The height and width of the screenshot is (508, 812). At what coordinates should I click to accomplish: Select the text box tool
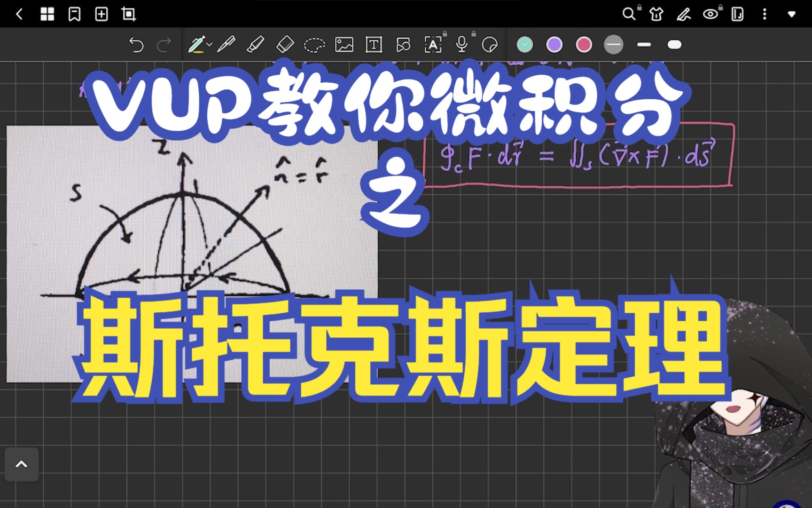(x=374, y=45)
